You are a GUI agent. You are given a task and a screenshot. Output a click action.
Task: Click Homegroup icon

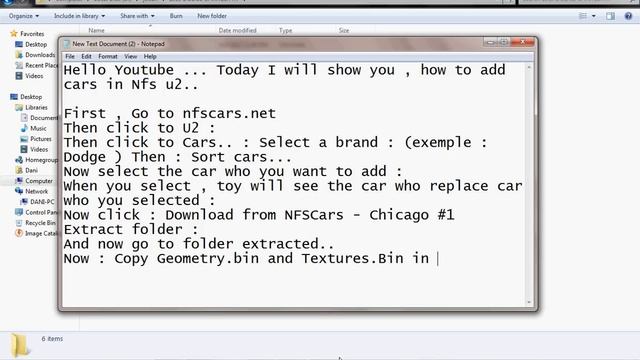19,160
